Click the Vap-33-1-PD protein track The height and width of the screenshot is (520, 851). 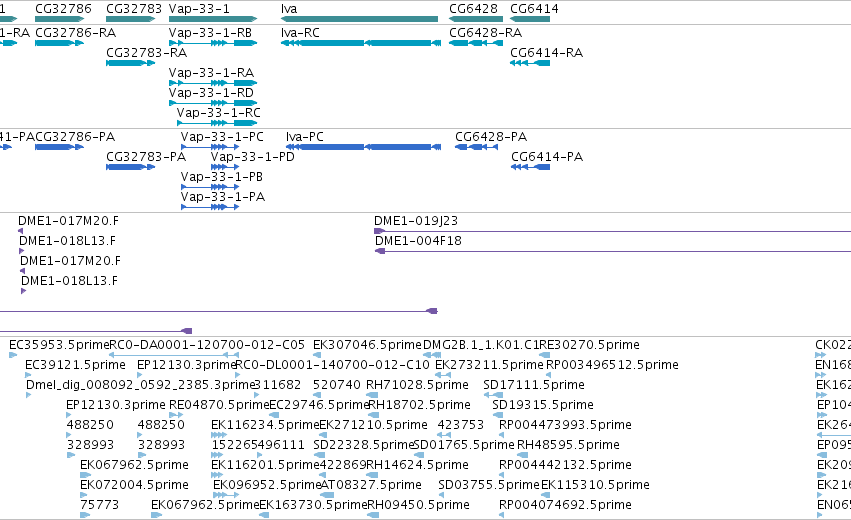tap(225, 167)
